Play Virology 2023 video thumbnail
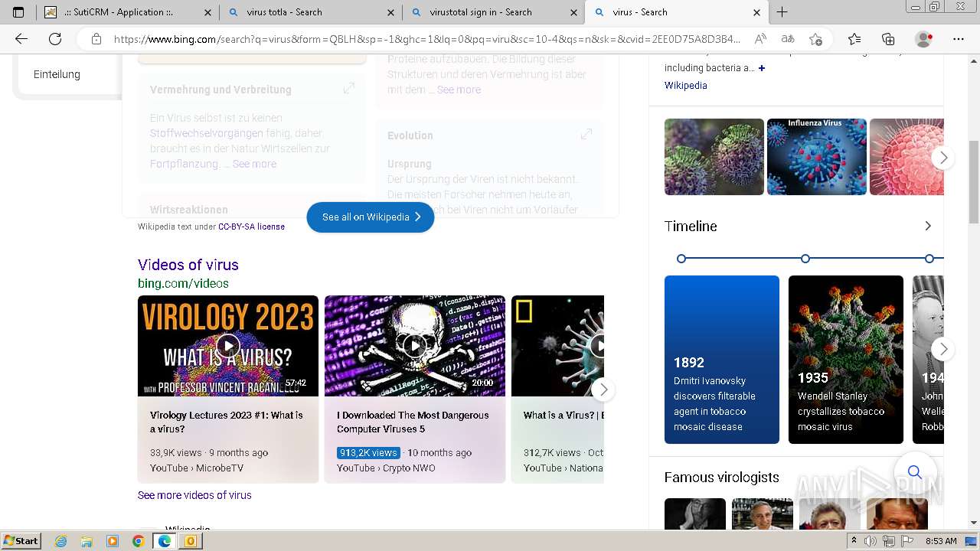Viewport: 980px width, 551px height. (228, 346)
